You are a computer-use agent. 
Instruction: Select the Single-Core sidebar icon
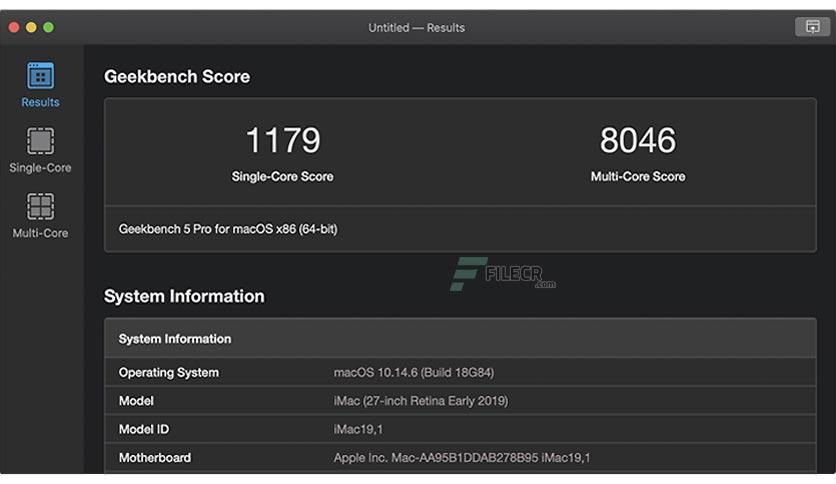click(41, 141)
